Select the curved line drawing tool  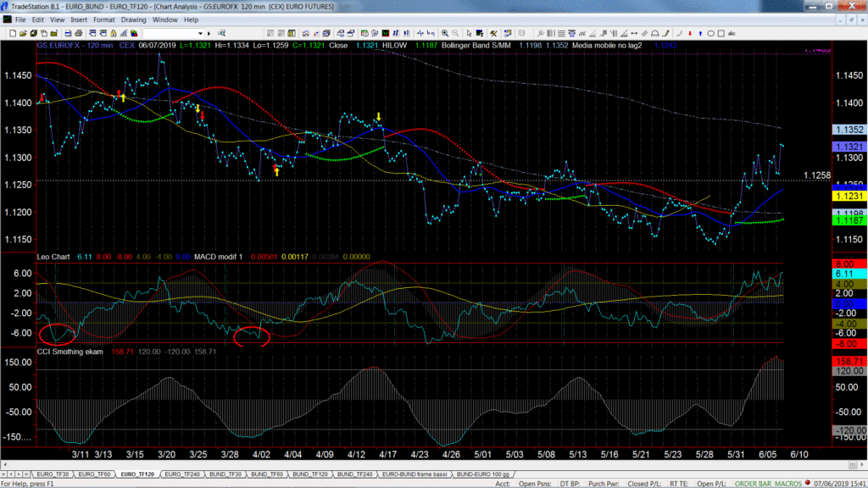coord(679,33)
